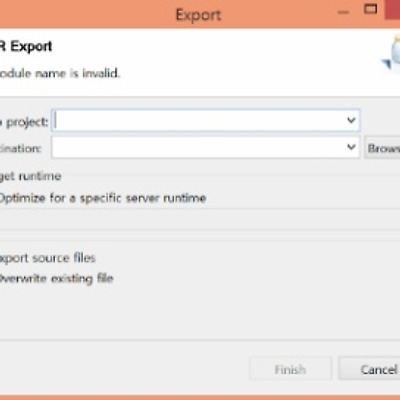Click the Finish button
400x400 pixels.
pyautogui.click(x=290, y=369)
